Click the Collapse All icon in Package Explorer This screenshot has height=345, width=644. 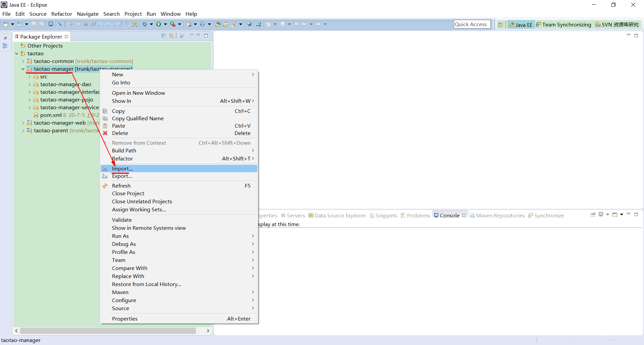pos(164,36)
